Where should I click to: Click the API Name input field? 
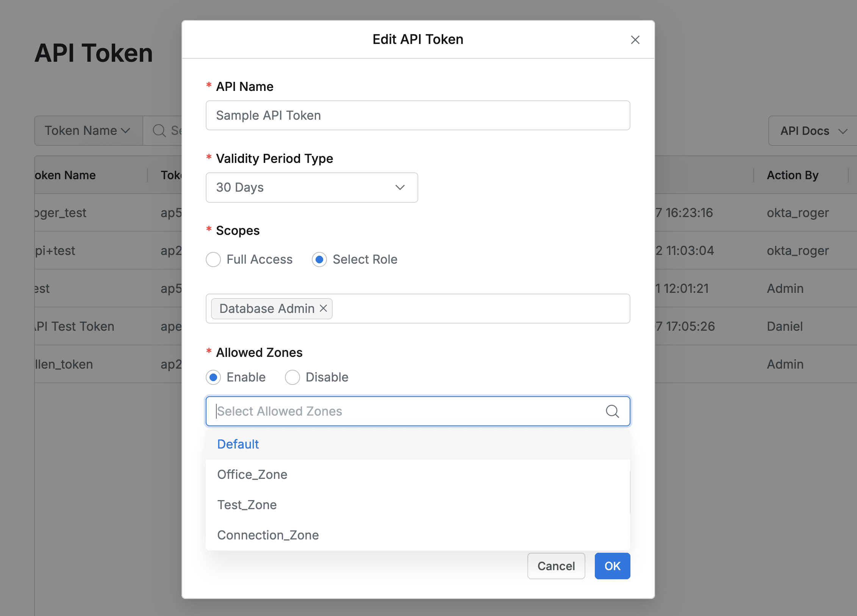point(417,116)
